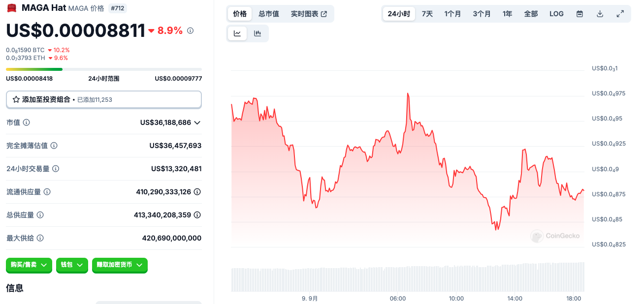Toggle LOG scale on chart

[x=556, y=14]
